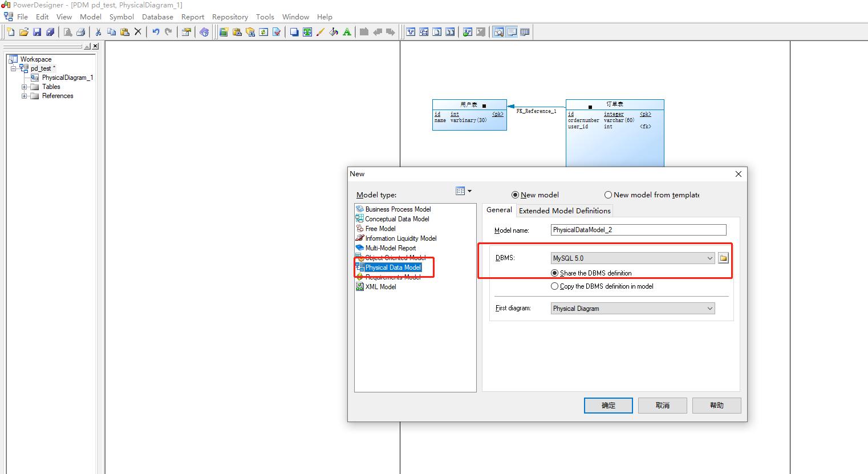Image resolution: width=868 pixels, height=474 pixels.
Task: Expand the Tables folder in Workspace tree
Action: (25, 87)
